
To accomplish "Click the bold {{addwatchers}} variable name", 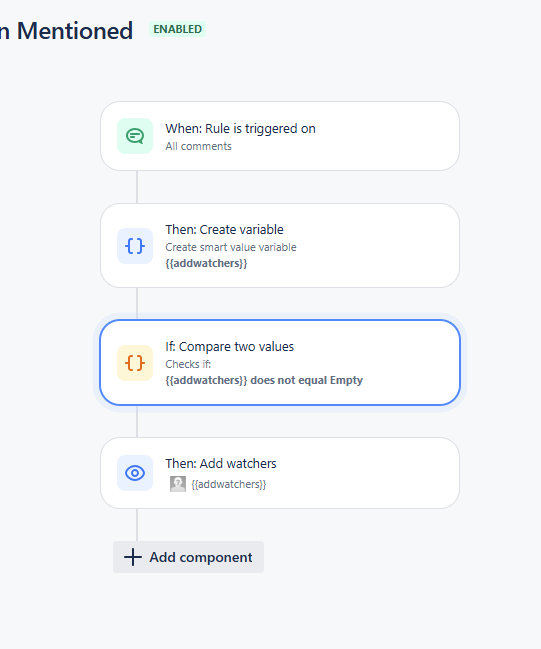I will [x=206, y=263].
